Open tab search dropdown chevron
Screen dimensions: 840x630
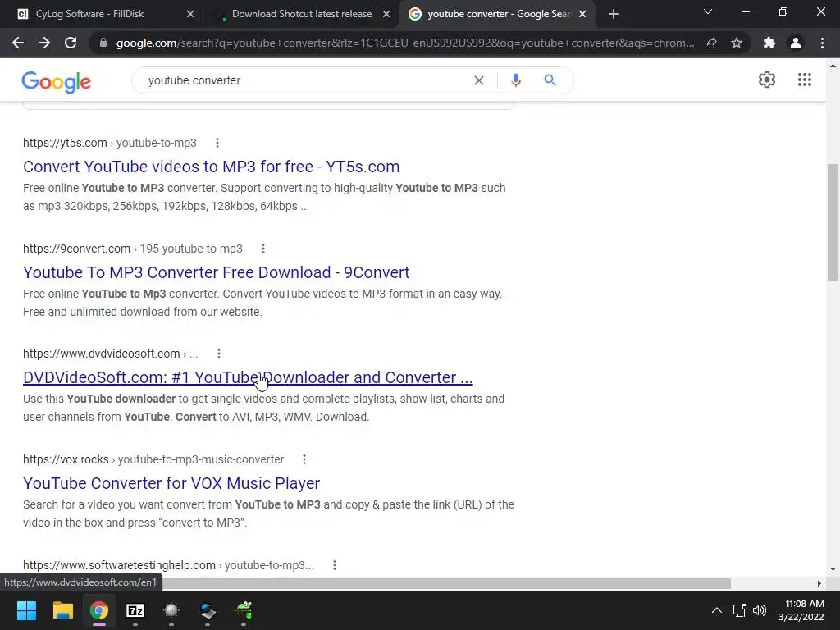[x=708, y=11]
